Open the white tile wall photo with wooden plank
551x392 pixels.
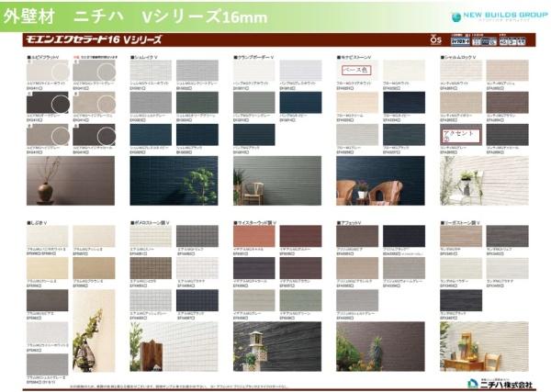click(174, 346)
